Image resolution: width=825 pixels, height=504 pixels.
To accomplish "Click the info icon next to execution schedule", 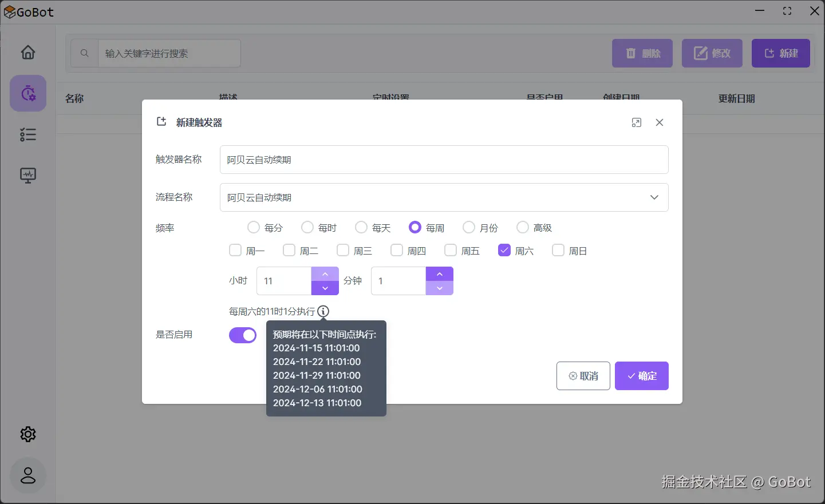I will click(323, 312).
